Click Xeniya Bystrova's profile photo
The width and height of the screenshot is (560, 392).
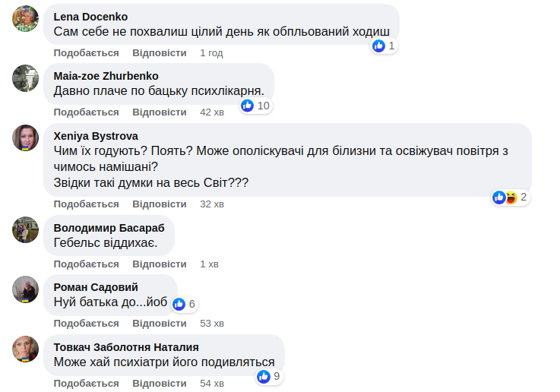[x=26, y=138]
